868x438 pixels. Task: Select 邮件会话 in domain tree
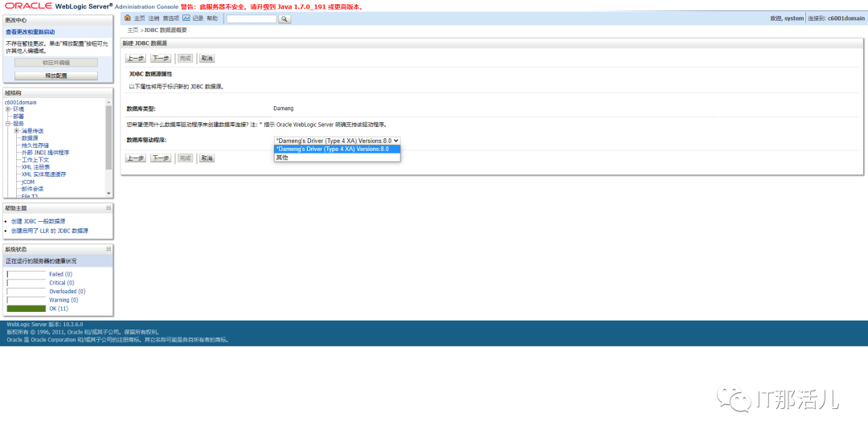click(x=33, y=189)
